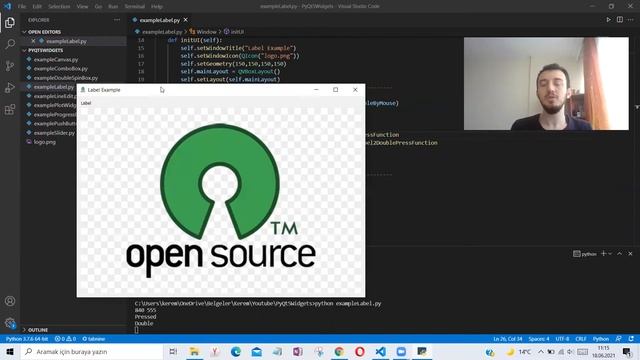Open exampleComboBox.py from the file tree

click(x=61, y=69)
